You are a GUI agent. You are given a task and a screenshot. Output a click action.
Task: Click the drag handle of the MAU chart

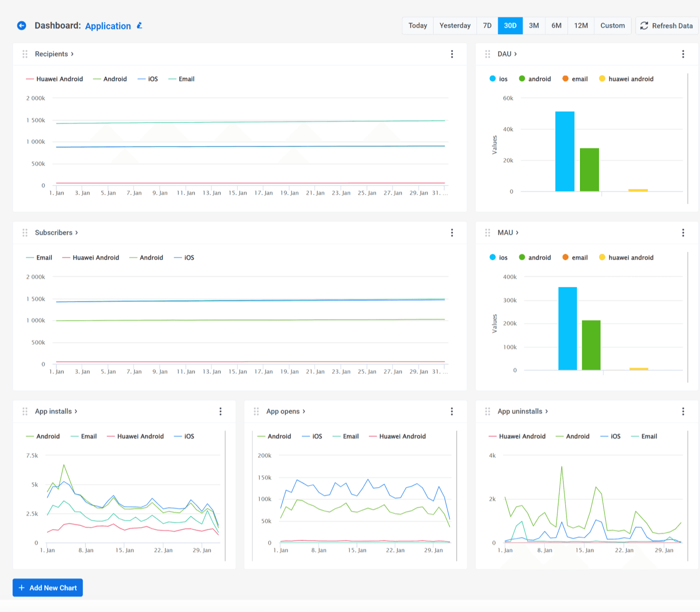tap(487, 232)
